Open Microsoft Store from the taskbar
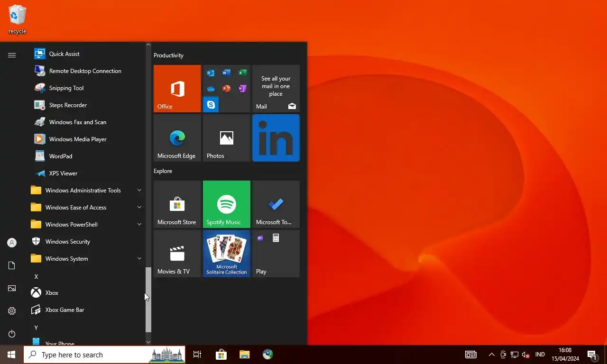Image resolution: width=607 pixels, height=364 pixels. tap(221, 355)
